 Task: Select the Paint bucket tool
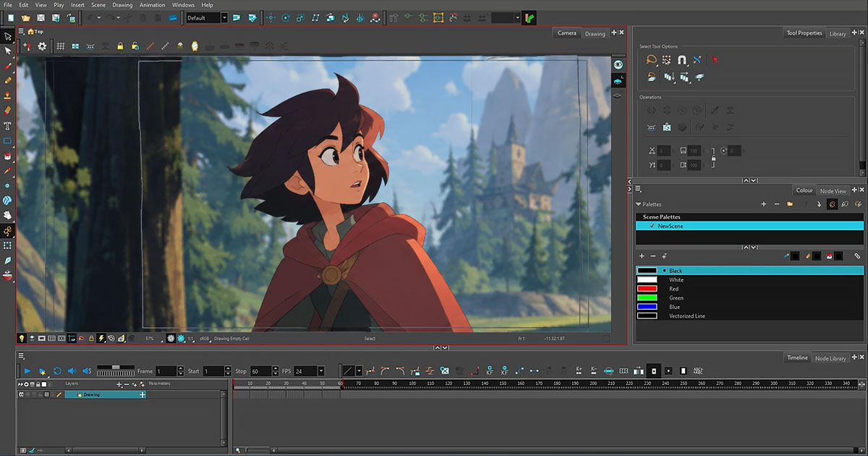click(x=8, y=156)
